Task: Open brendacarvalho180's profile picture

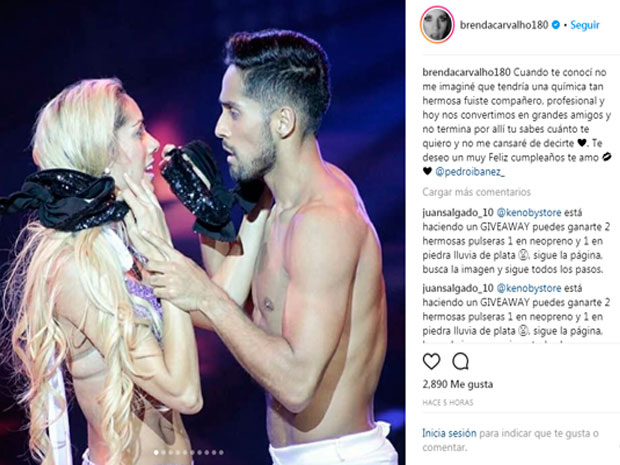Action: pos(437,25)
